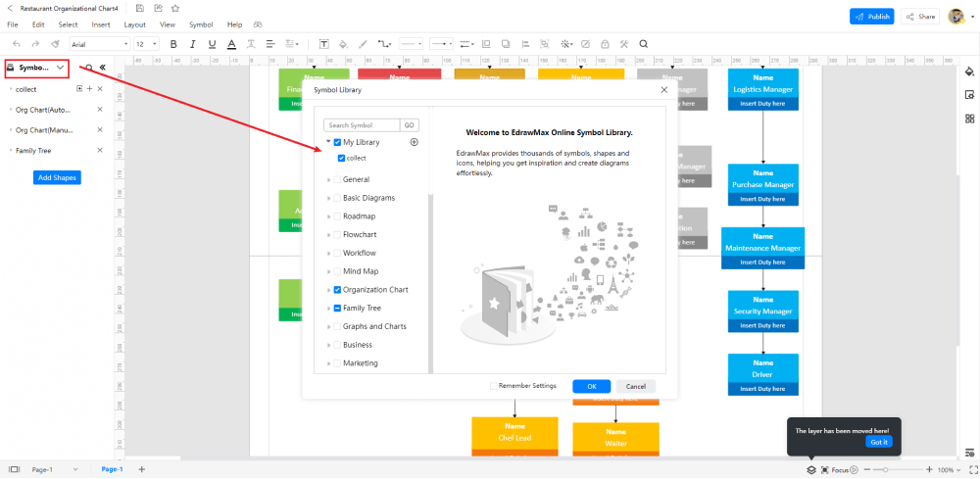980x479 pixels.
Task: Toggle underline formatting
Action: pos(212,44)
